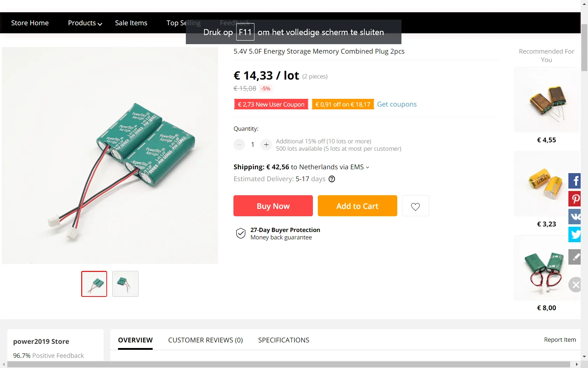Close the social share sidebar
Screen dimensions: 588x368
575,285
